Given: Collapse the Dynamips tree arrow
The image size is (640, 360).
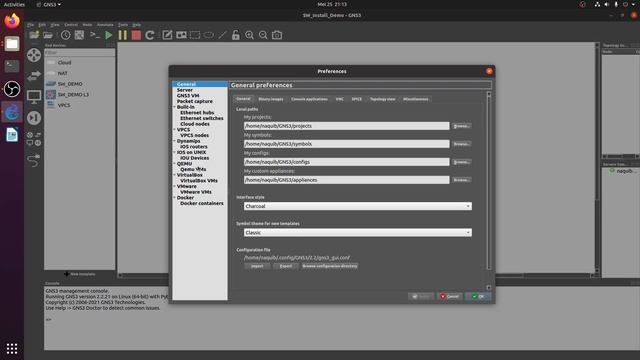Looking at the screenshot, I should pyautogui.click(x=174, y=141).
